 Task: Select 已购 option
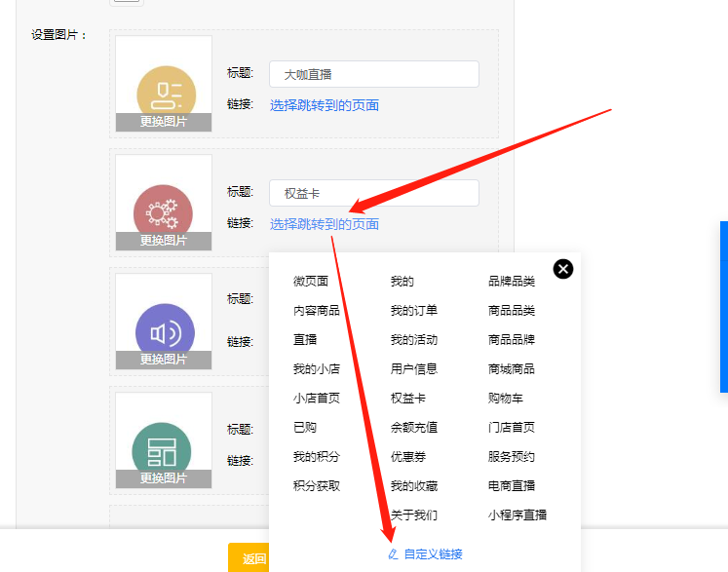click(x=305, y=428)
